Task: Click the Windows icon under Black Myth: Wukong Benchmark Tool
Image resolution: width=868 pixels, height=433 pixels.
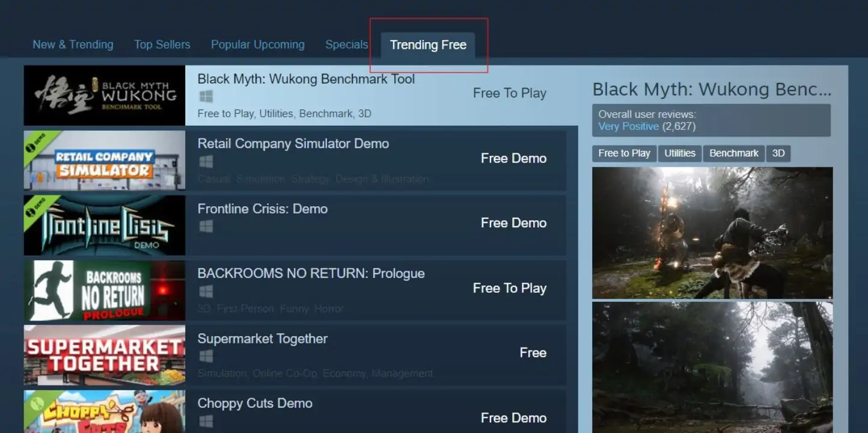Action: 206,96
